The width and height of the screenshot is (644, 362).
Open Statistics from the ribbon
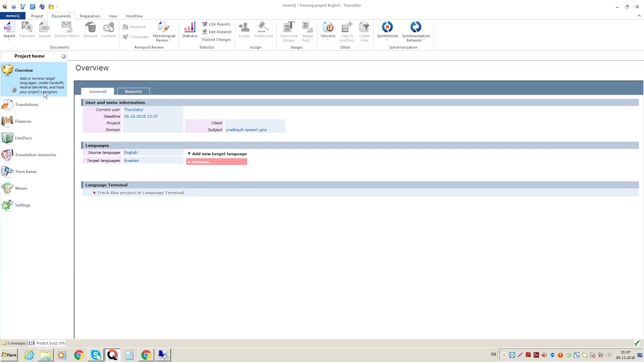coord(190,29)
